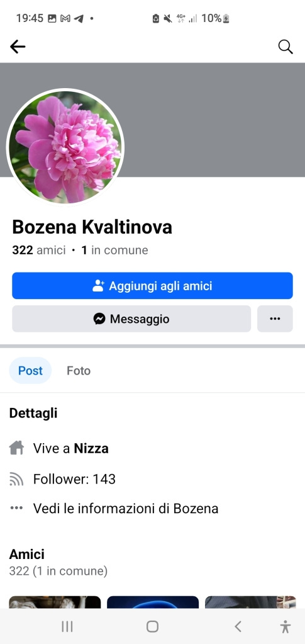Tap the back arrow icon
This screenshot has height=644, width=305.
(x=18, y=47)
